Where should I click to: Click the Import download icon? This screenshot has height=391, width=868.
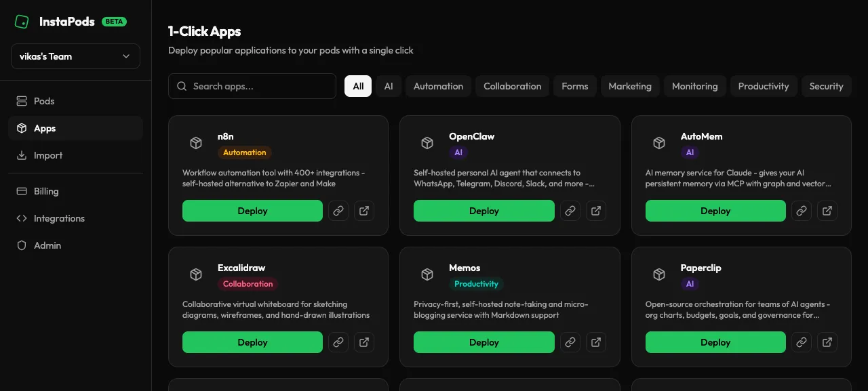[22, 155]
